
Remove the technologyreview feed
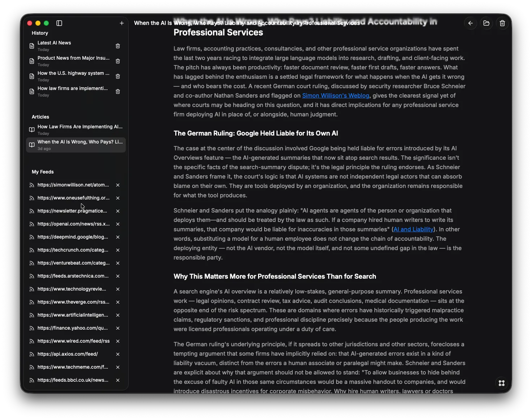click(x=118, y=289)
